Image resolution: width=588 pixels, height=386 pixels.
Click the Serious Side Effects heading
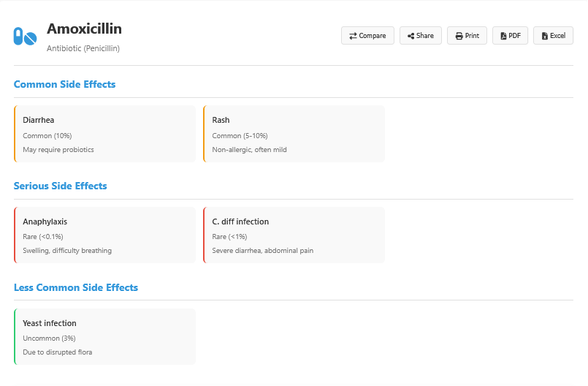point(60,186)
